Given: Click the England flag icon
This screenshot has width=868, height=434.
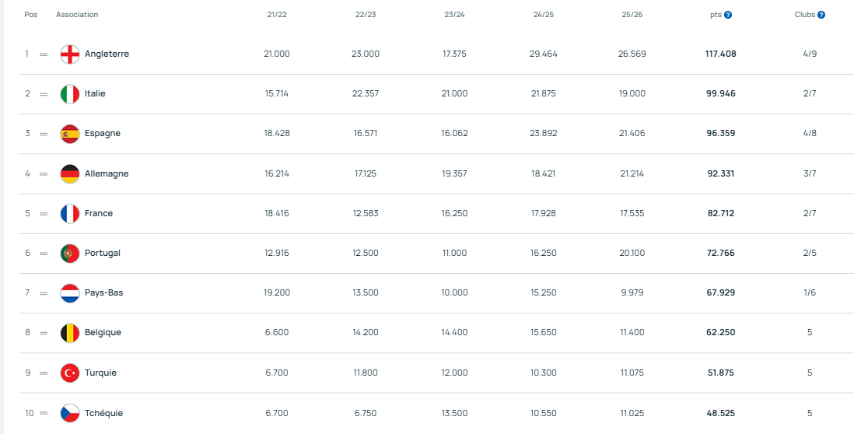Looking at the screenshot, I should click(x=70, y=54).
